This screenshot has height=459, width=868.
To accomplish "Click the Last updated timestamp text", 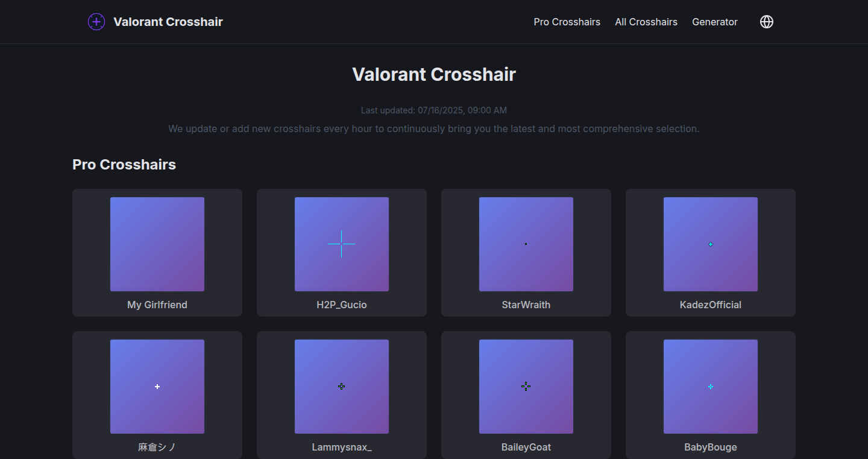I will pos(434,110).
